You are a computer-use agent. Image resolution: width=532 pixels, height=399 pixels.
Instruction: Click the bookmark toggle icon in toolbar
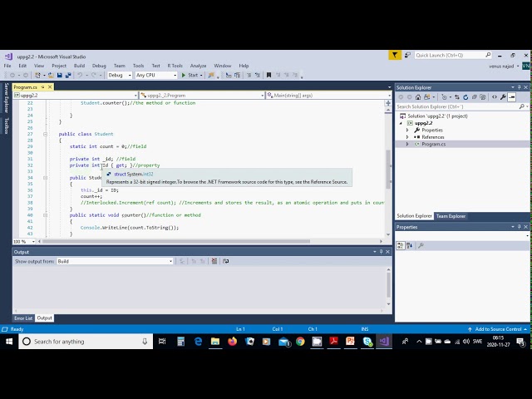pos(268,75)
